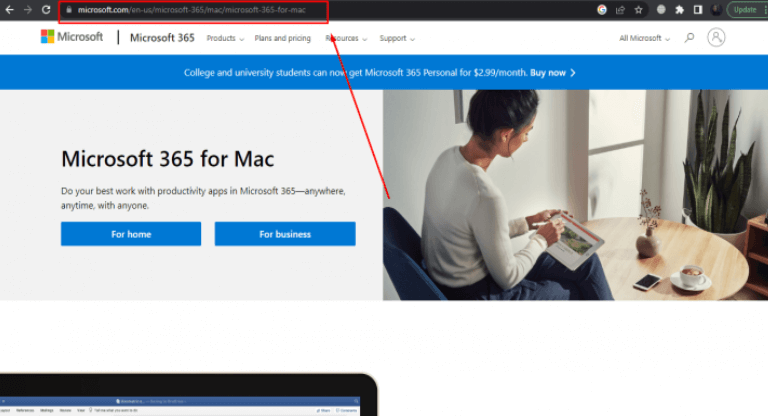Go forward to the next page
Image resolution: width=768 pixels, height=416 pixels.
click(27, 10)
